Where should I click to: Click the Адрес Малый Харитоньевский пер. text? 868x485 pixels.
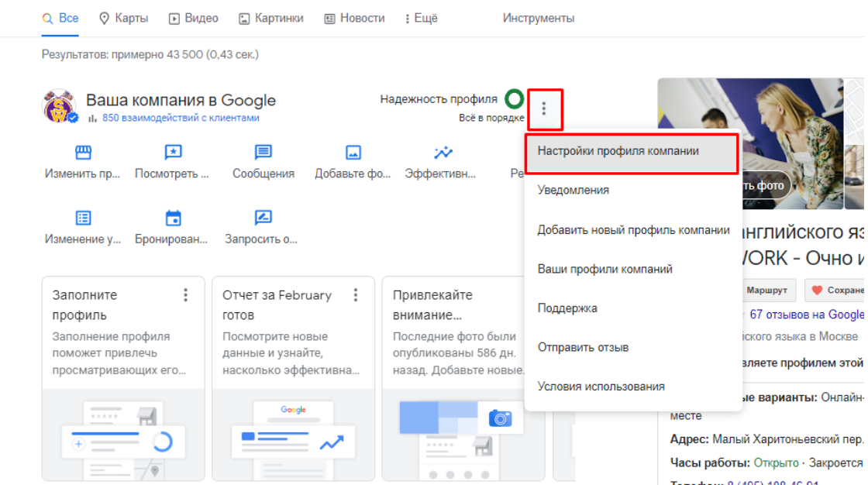tap(766, 439)
